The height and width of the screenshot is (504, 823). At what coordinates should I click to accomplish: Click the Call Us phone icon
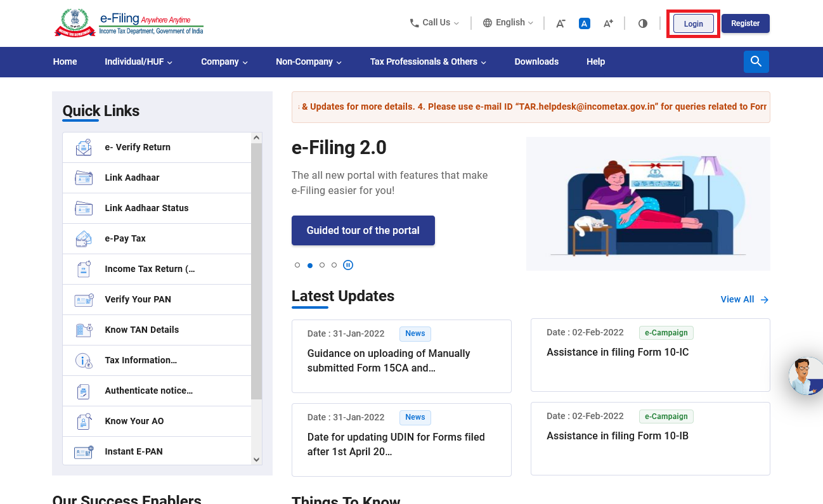[x=415, y=23]
